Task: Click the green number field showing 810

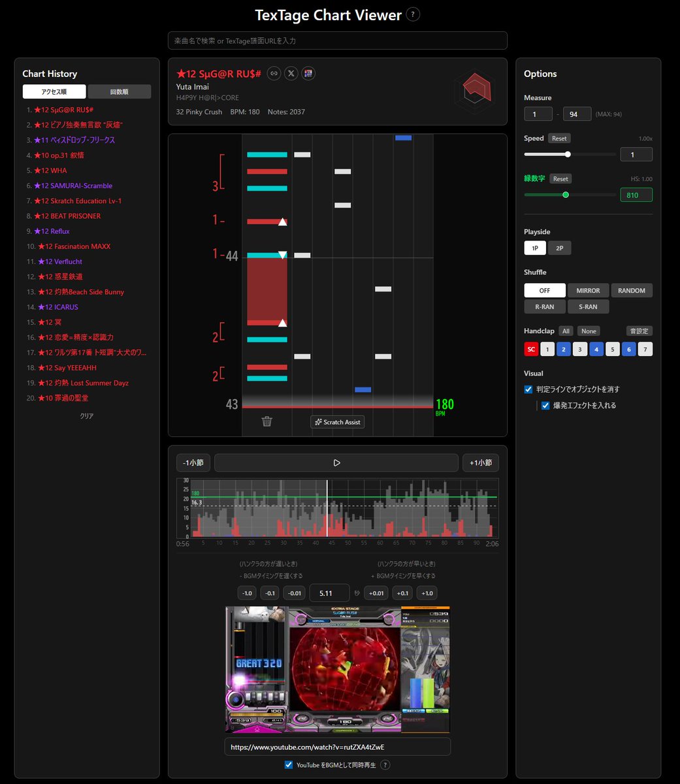Action: click(636, 195)
